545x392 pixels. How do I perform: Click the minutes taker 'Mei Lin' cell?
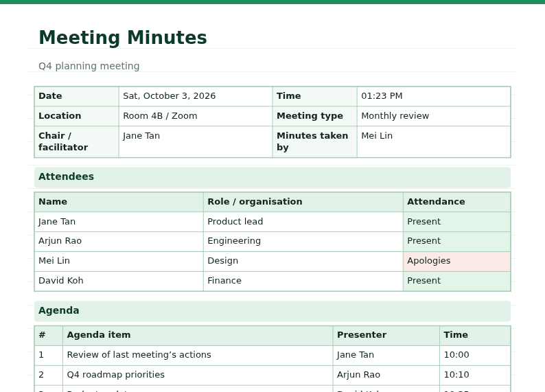coord(433,142)
